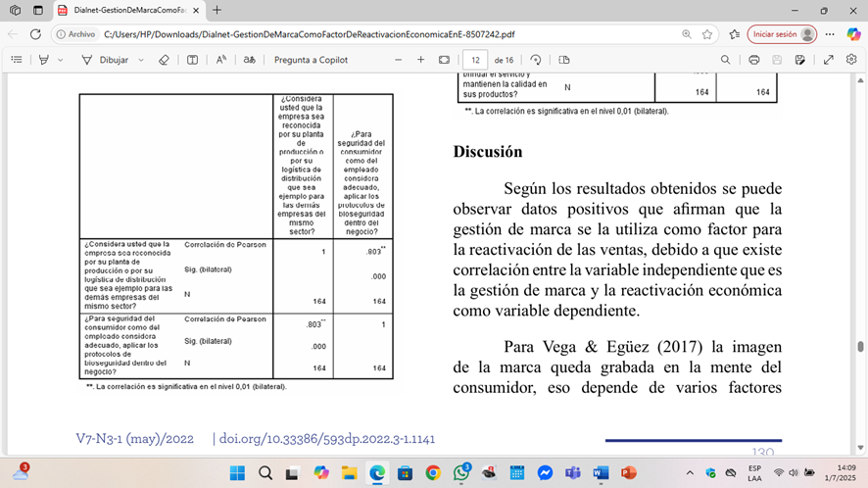The width and height of the screenshot is (868, 488).
Task: Open browser settings and more menu
Action: [x=829, y=34]
